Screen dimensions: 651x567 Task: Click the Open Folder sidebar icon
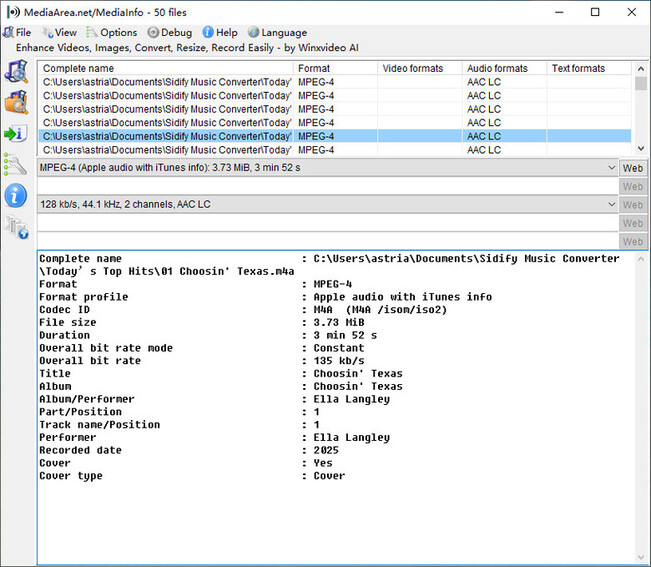coord(16,102)
